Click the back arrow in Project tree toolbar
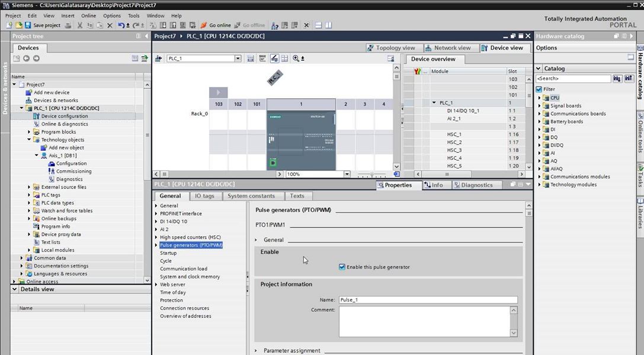The width and height of the screenshot is (644, 355). (26, 58)
